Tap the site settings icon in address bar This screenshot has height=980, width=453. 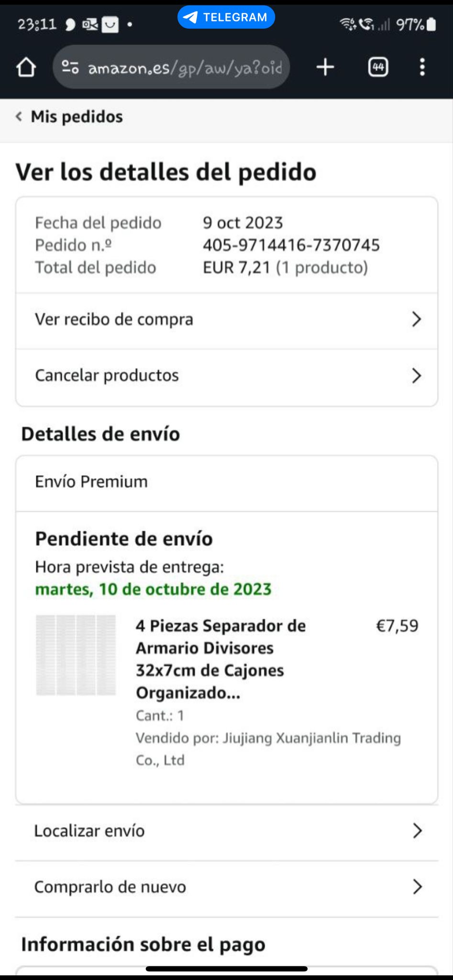tap(70, 67)
